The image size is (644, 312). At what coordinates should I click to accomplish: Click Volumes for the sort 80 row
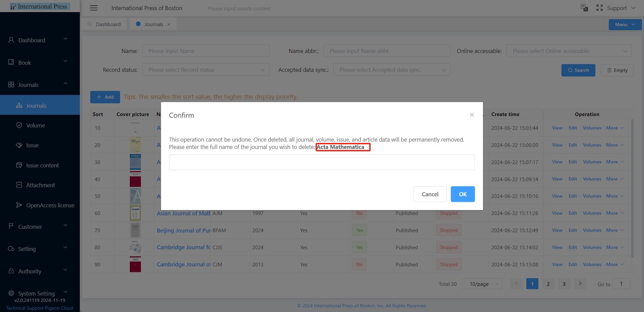coord(592,247)
